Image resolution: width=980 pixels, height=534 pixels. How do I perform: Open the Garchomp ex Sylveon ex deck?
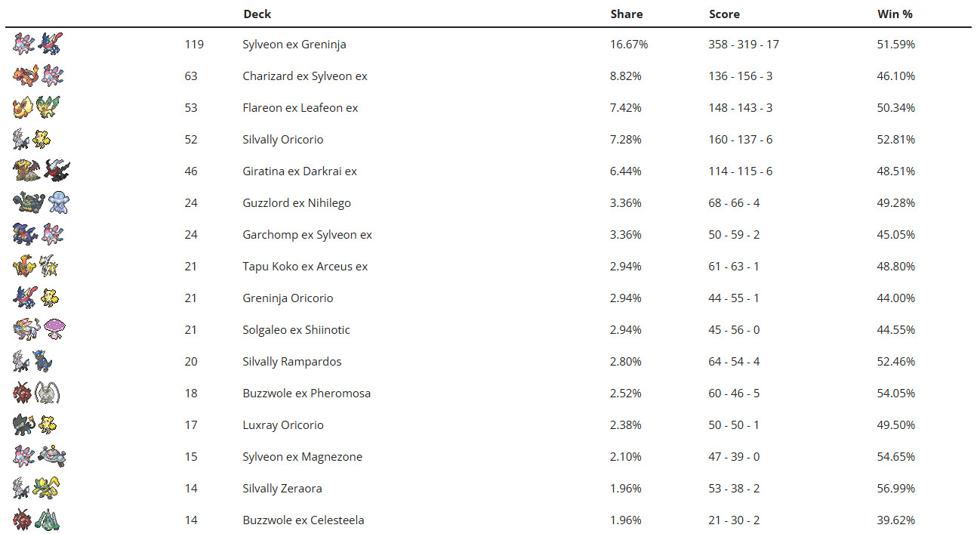[307, 235]
